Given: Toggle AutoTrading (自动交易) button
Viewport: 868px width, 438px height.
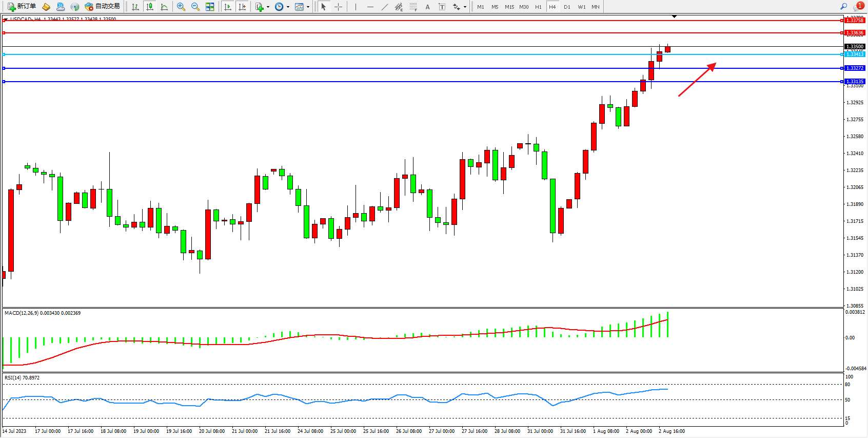Looking at the screenshot, I should point(102,7).
